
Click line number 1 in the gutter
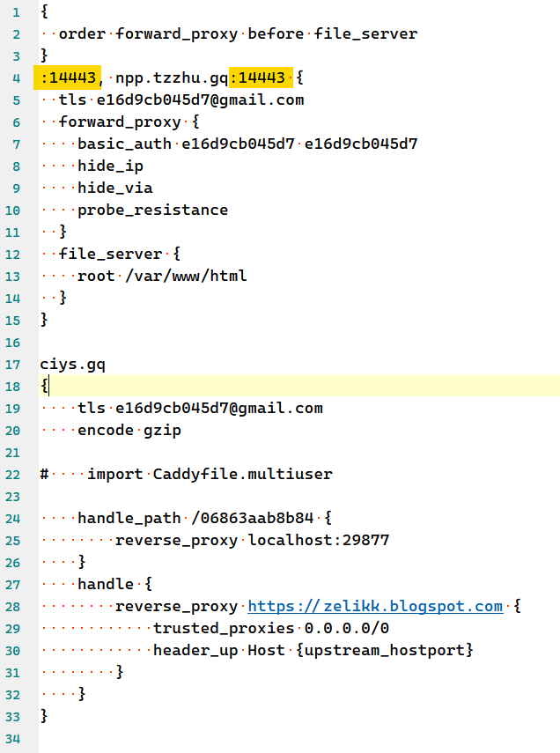tap(16, 11)
